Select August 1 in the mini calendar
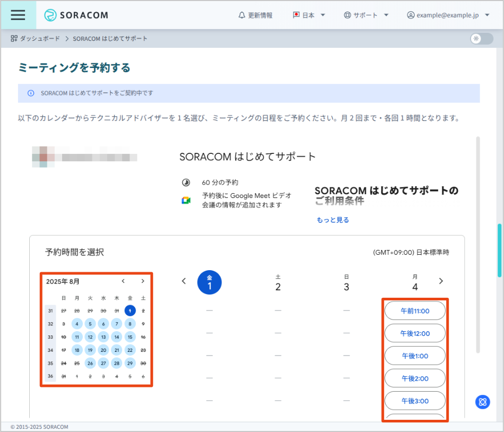This screenshot has width=504, height=432. [x=130, y=310]
